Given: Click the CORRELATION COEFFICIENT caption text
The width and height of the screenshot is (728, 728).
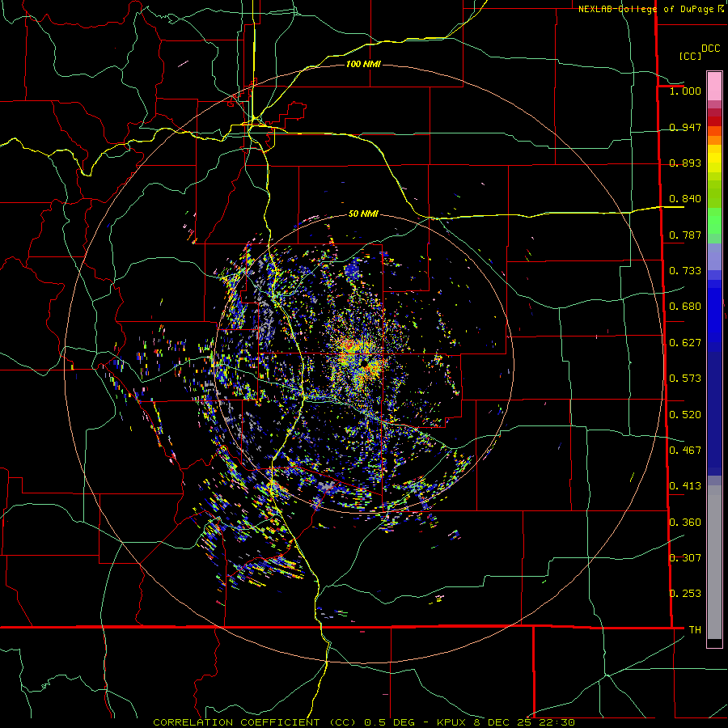Looking at the screenshot, I should click(x=236, y=722).
